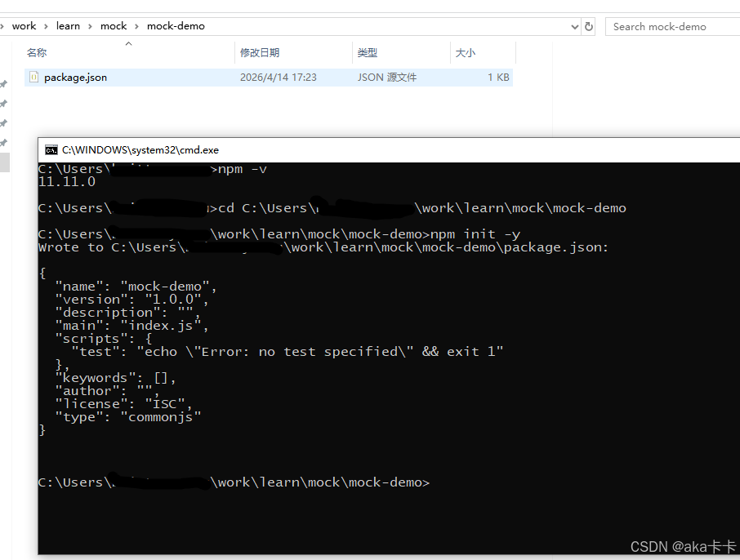Click npm version output 11.11.0
Image resolution: width=740 pixels, height=560 pixels.
(x=67, y=182)
